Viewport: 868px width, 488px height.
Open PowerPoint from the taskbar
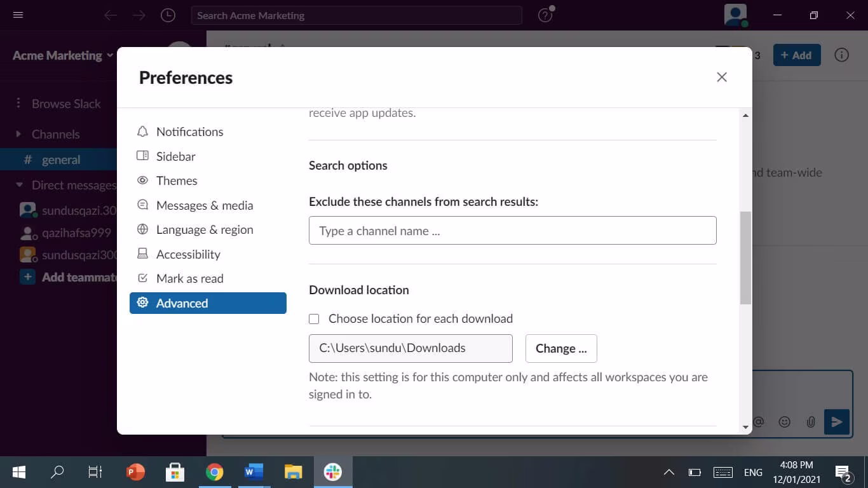pos(135,471)
